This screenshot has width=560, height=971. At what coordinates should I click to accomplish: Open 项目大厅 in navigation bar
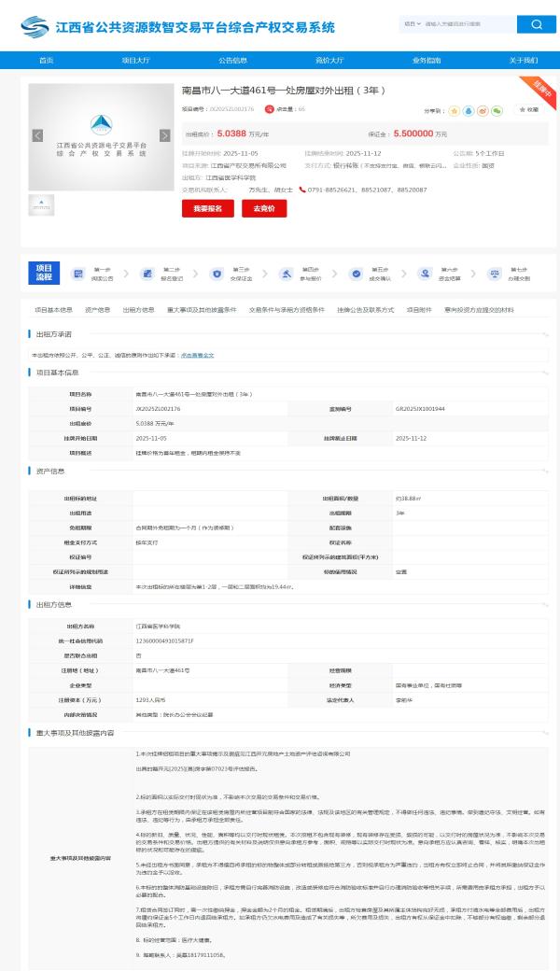click(136, 60)
